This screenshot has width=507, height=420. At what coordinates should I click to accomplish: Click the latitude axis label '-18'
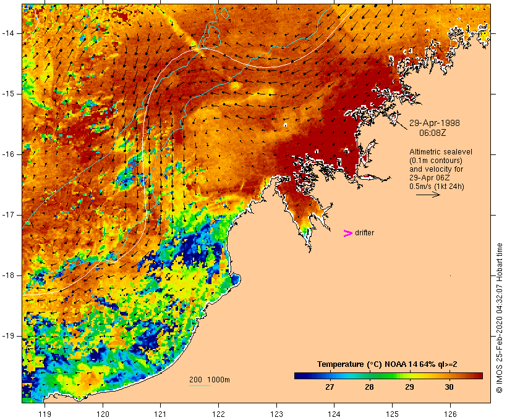point(8,275)
